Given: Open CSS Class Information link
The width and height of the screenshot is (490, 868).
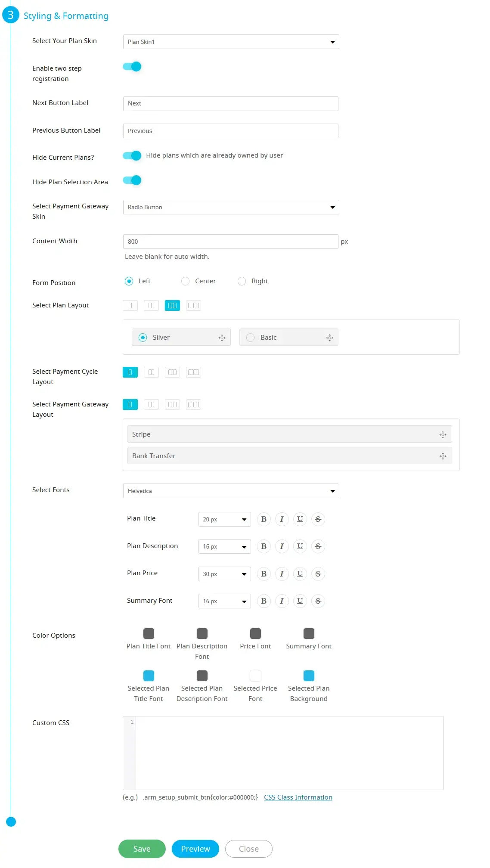Looking at the screenshot, I should [x=298, y=797].
